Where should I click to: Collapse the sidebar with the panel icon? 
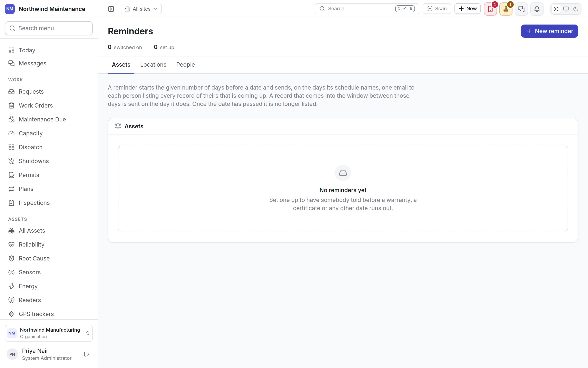[x=111, y=9]
